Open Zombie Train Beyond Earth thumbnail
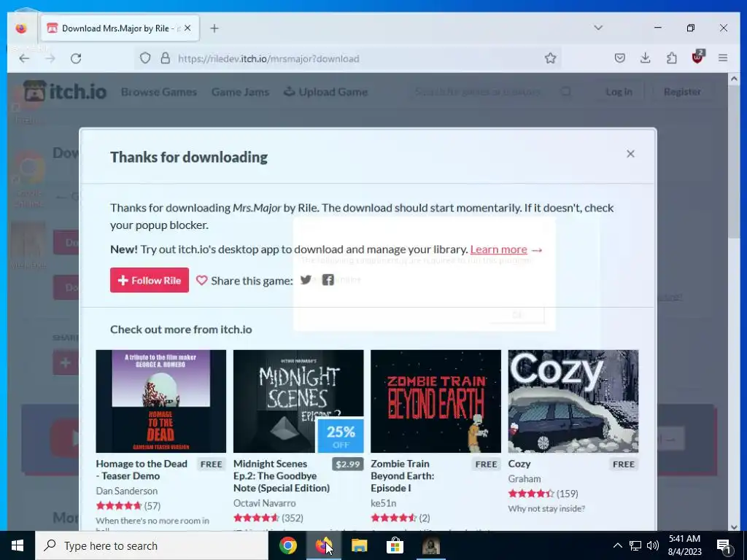 tap(436, 401)
